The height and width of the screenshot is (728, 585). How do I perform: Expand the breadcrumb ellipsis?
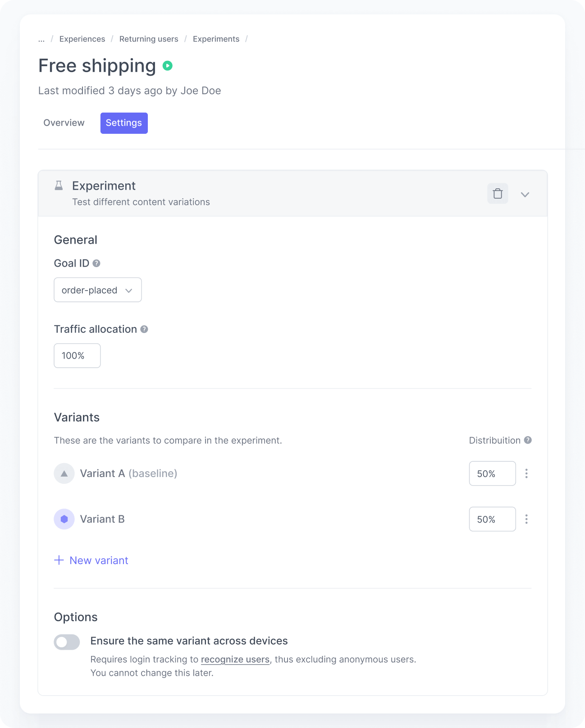click(41, 39)
